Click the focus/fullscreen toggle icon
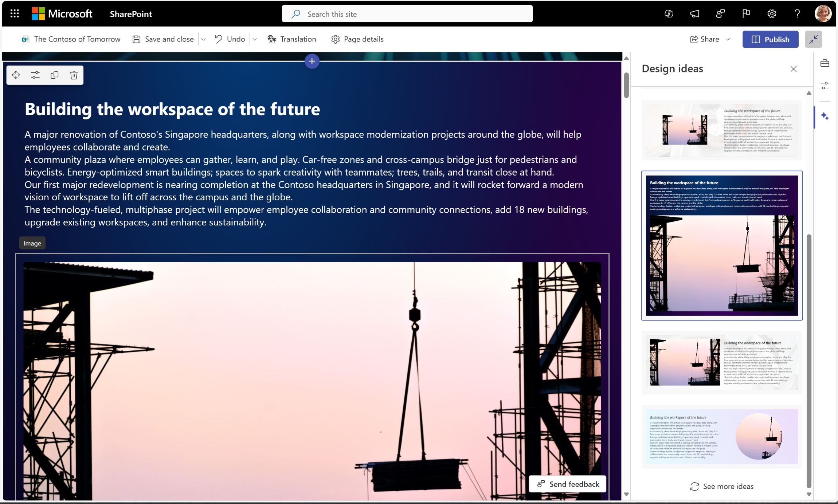838x504 pixels. coord(814,39)
